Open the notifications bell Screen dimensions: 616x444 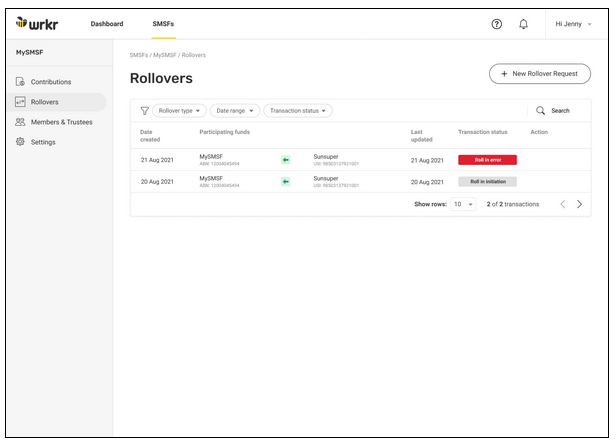coord(523,24)
